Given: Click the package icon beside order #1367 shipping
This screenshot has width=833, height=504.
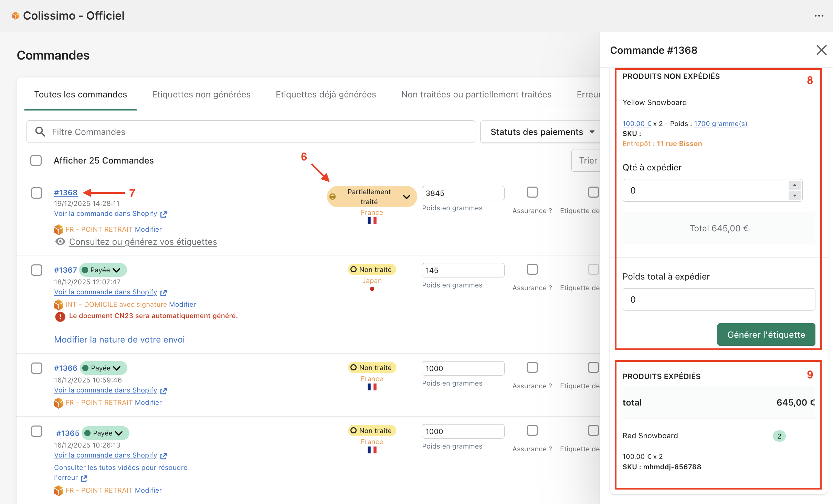Looking at the screenshot, I should click(59, 305).
